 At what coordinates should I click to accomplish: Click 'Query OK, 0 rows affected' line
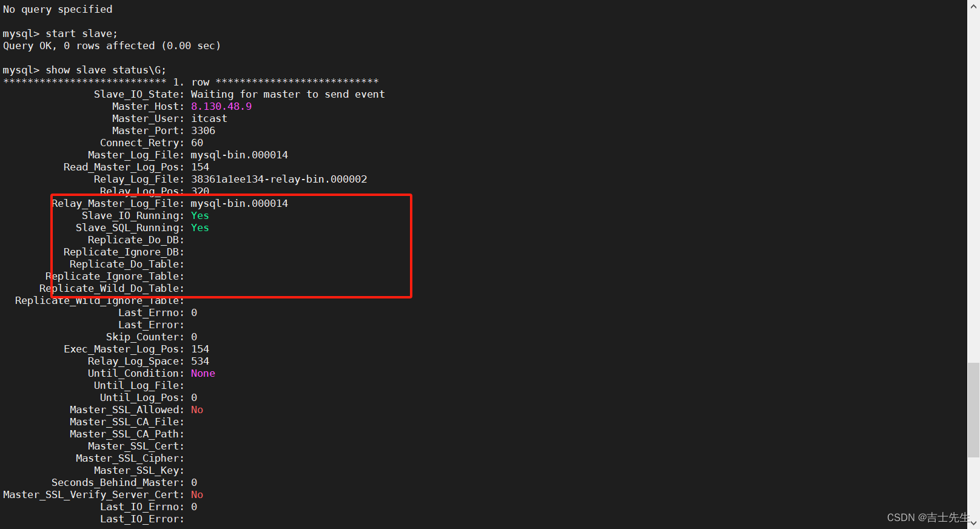point(112,46)
